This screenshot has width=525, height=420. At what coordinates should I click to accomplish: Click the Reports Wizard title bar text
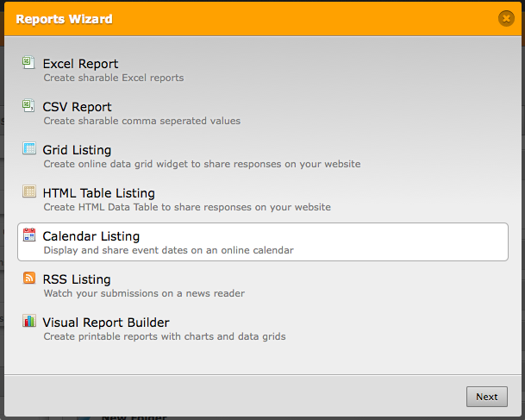64,18
